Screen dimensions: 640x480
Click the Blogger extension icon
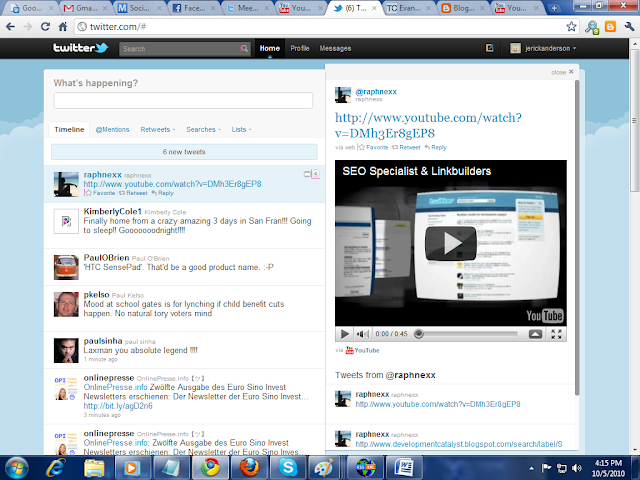610,27
